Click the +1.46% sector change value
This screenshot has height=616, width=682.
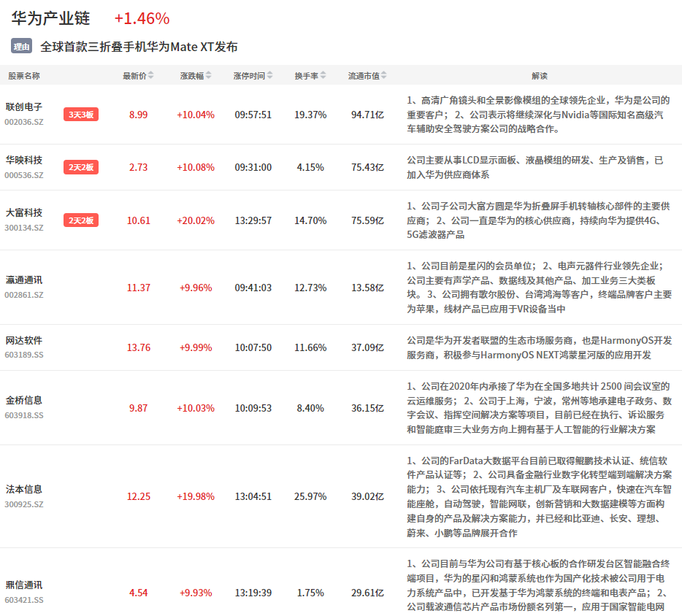click(142, 18)
